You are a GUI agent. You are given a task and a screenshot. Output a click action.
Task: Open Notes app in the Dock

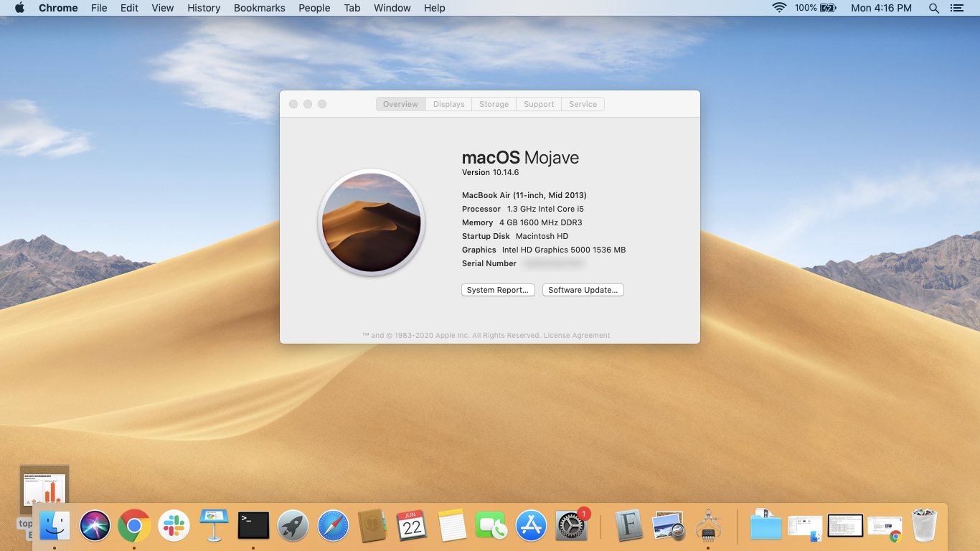click(x=452, y=526)
